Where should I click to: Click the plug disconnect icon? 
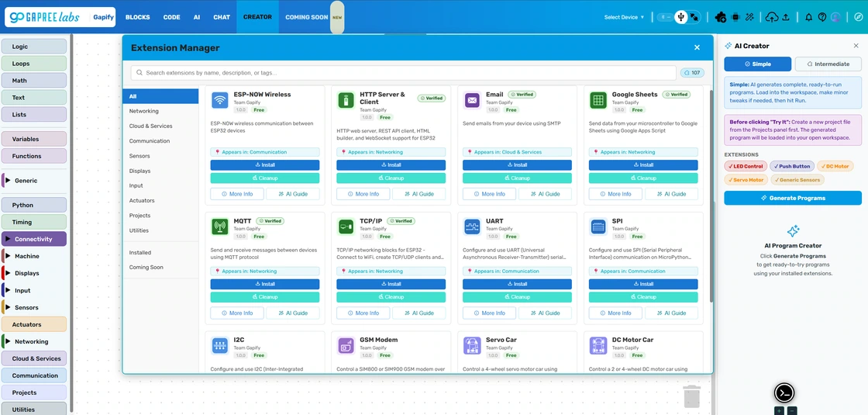point(694,17)
